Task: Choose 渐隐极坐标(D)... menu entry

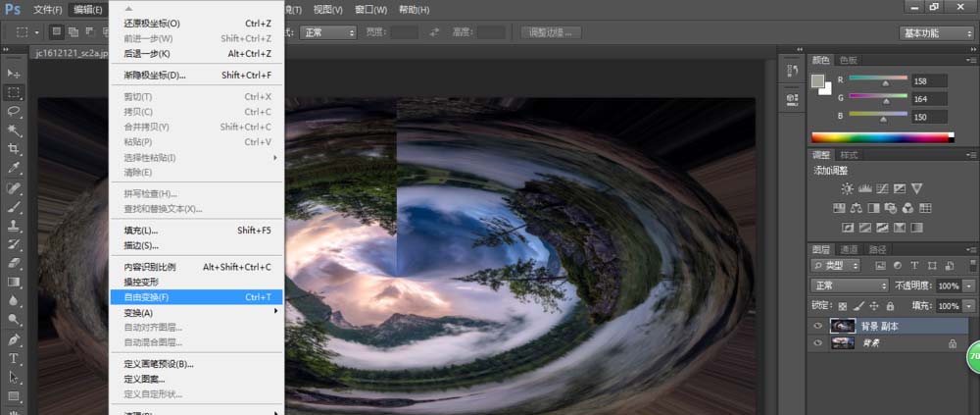Action: 196,76
